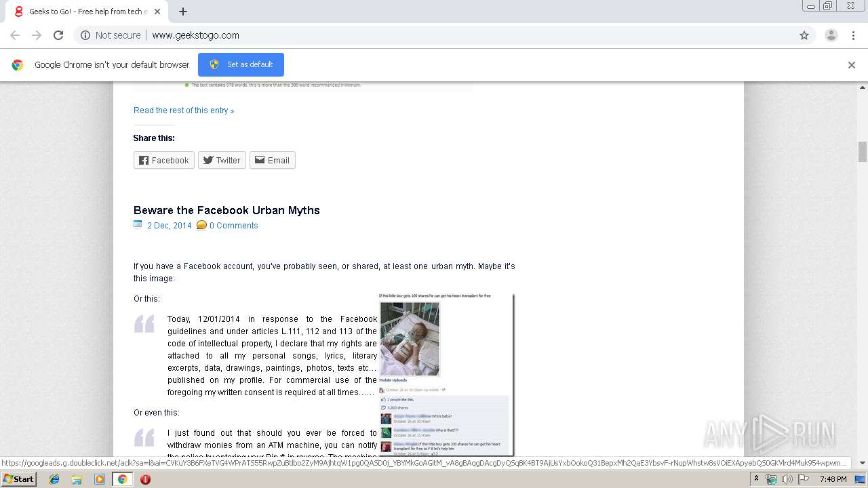The image size is (868, 488).
Task: Click the 2 Dec, 2014 date link
Action: [x=170, y=226]
